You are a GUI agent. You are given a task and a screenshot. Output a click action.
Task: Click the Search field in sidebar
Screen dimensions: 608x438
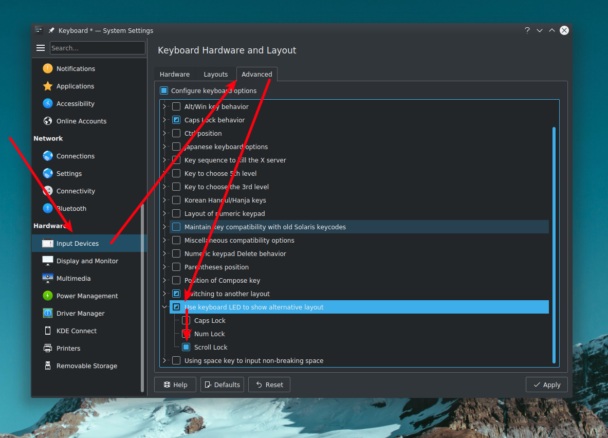click(97, 48)
